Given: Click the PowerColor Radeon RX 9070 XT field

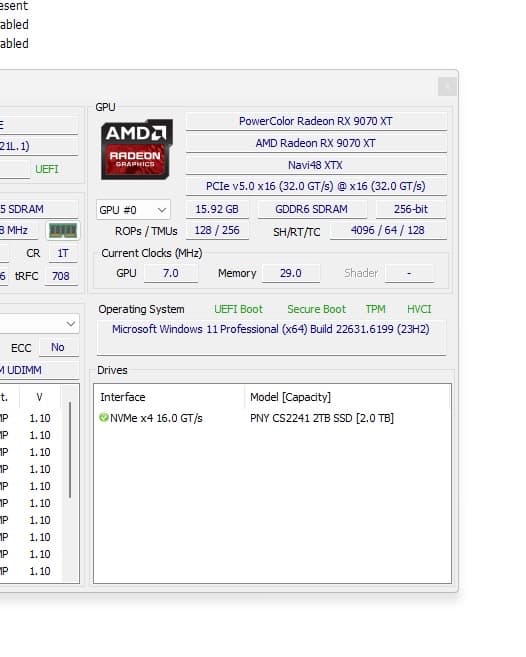Looking at the screenshot, I should point(316,121).
